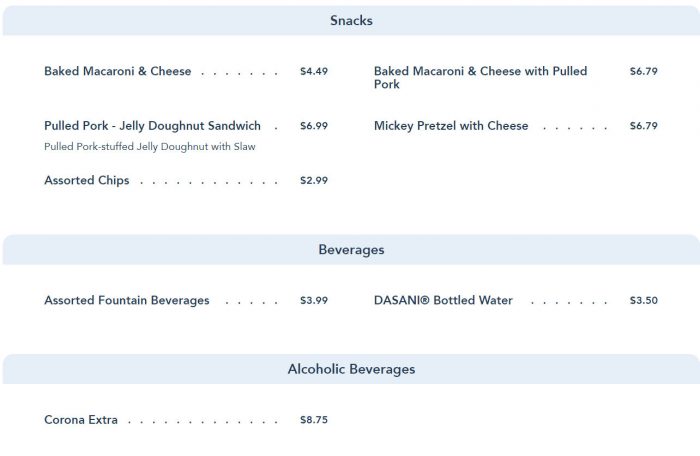
Task: Click the $2.99 Assorted Chips price
Action: tap(314, 181)
